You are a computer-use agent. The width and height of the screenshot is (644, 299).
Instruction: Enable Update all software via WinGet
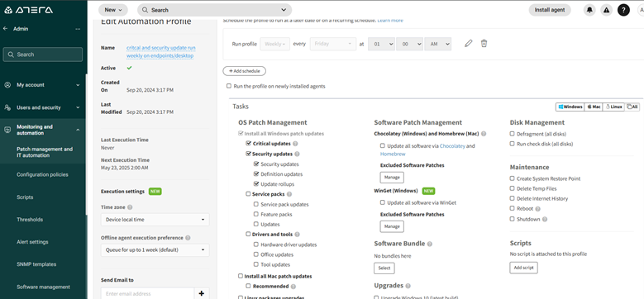383,202
